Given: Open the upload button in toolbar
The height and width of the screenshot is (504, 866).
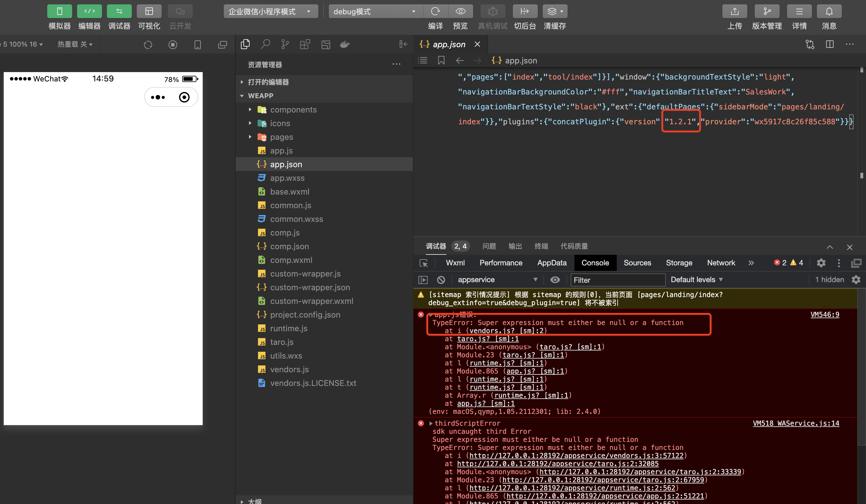Looking at the screenshot, I should (x=735, y=12).
